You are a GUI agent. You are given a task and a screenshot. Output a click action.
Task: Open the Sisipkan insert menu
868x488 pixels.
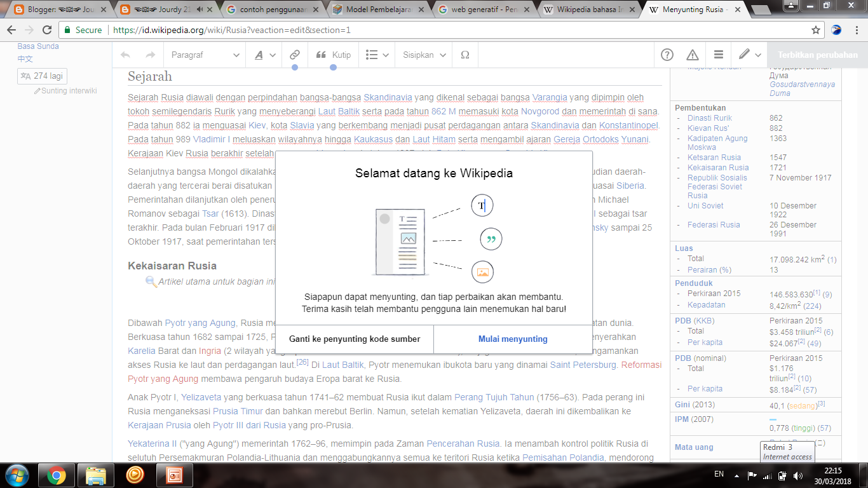tap(421, 55)
